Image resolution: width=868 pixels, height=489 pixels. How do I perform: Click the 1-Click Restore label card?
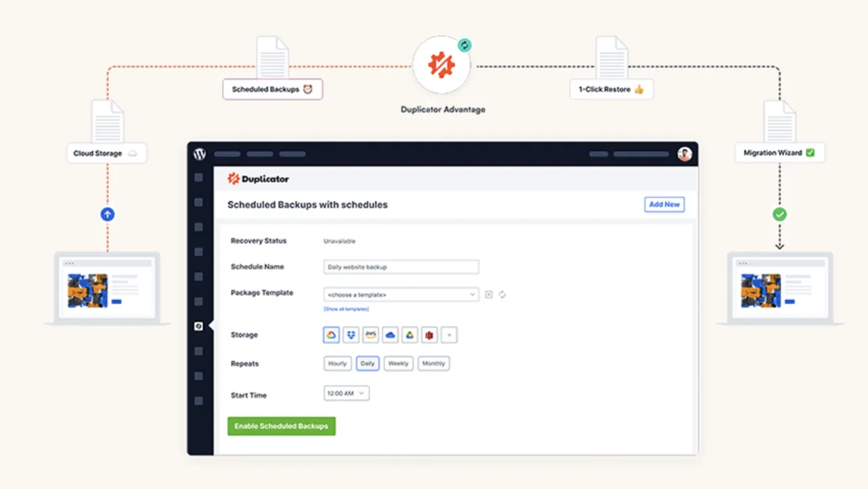(611, 89)
